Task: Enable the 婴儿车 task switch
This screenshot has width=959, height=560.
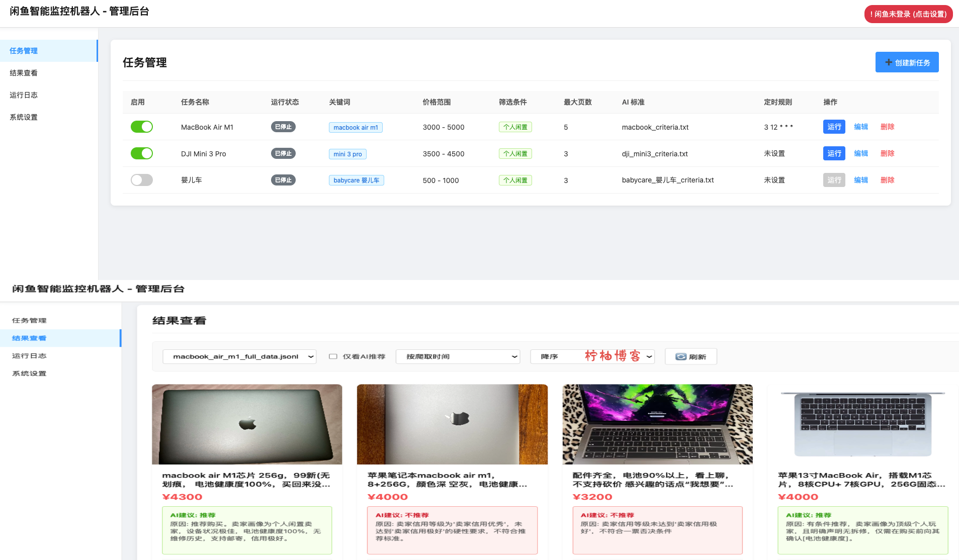Action: 141,179
